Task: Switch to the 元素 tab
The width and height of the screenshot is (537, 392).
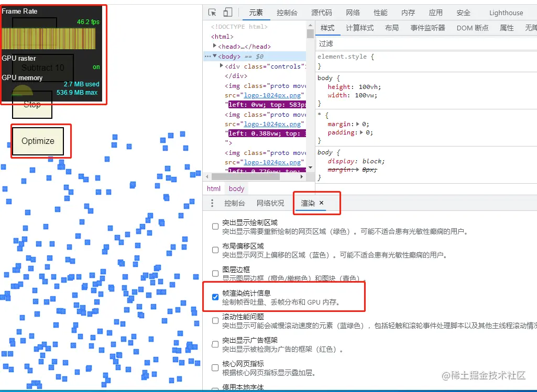Action: [x=256, y=13]
